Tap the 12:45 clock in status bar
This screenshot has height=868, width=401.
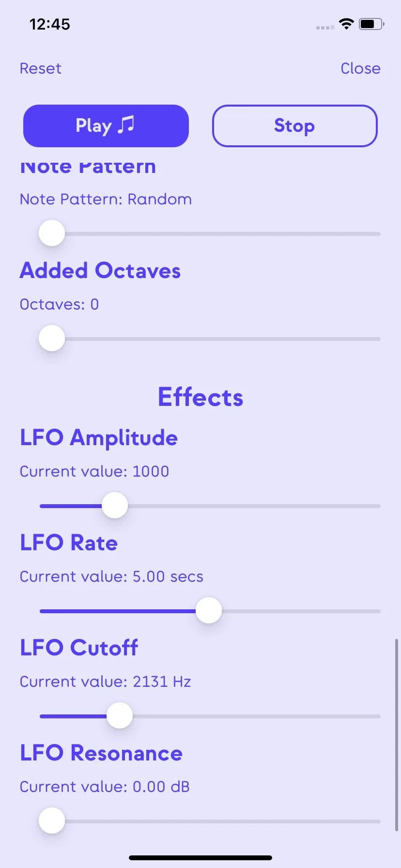50,24
